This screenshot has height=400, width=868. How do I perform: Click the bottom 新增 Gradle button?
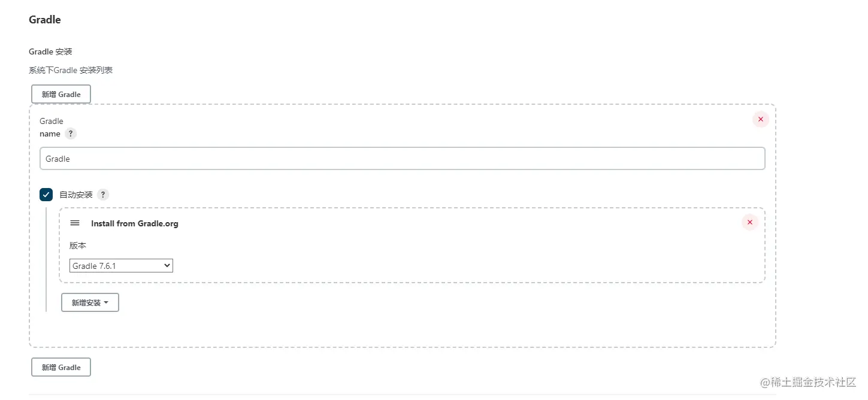(61, 367)
